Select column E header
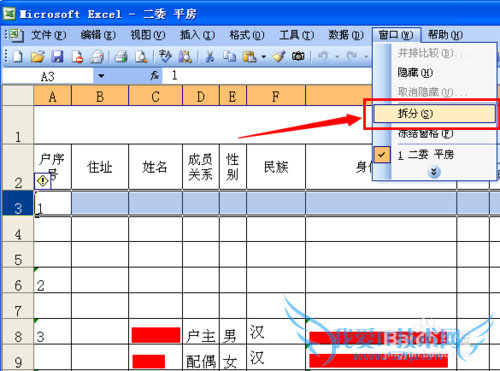This screenshot has height=371, width=500. 233,96
